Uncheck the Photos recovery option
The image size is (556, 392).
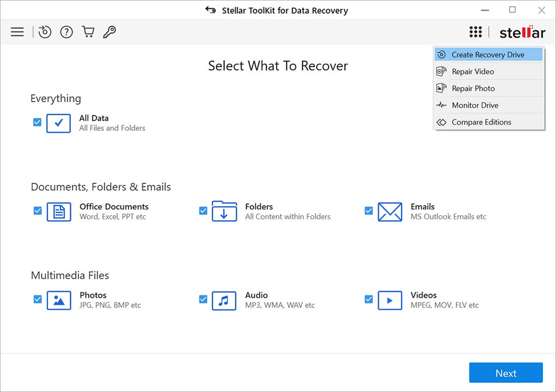(37, 299)
